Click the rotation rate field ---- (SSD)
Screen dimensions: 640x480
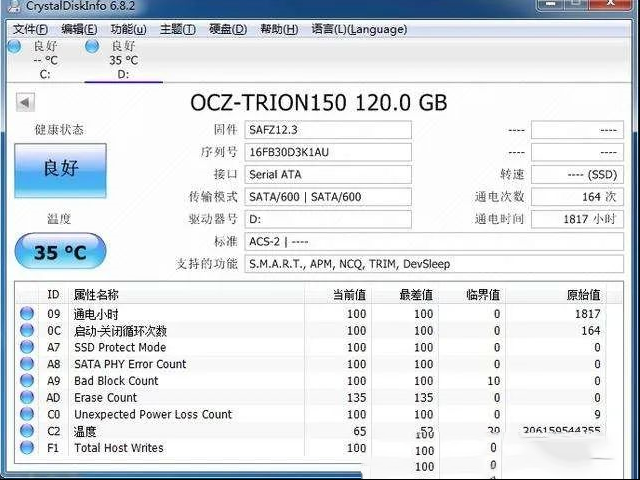click(577, 175)
